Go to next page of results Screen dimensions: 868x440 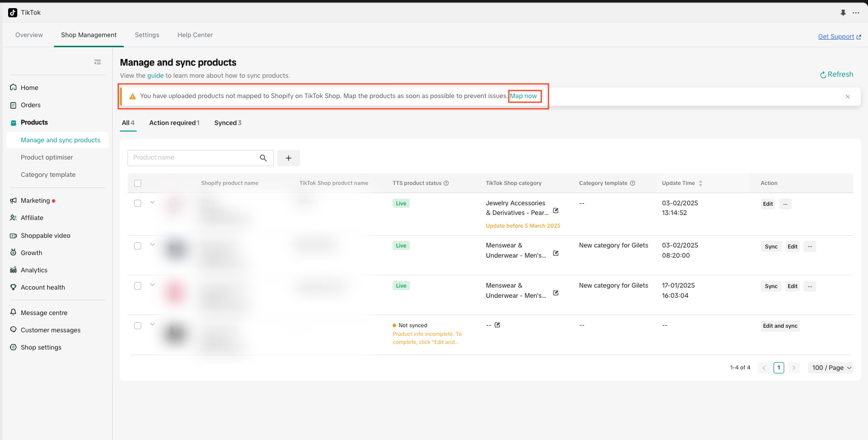(x=794, y=368)
